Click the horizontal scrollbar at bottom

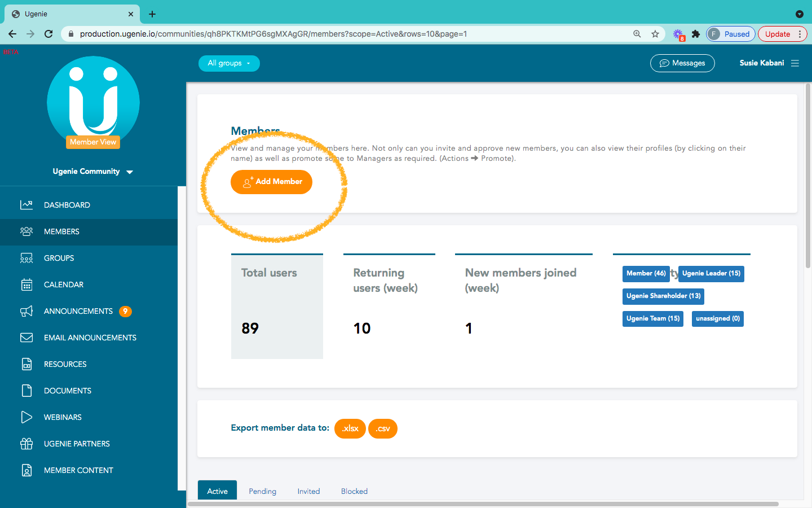pyautogui.click(x=483, y=504)
